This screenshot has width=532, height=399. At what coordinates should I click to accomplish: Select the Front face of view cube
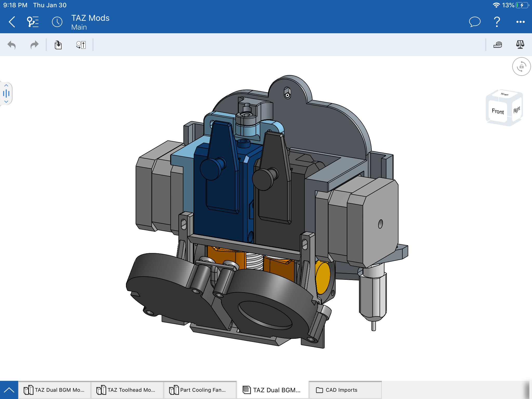point(497,111)
